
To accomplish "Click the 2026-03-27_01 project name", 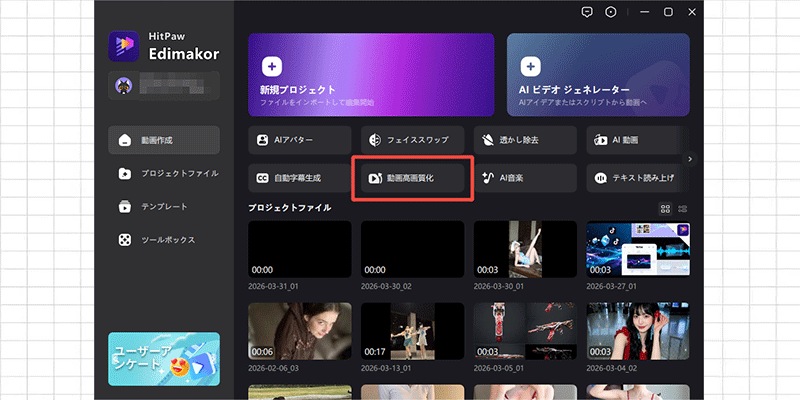I will [x=611, y=286].
